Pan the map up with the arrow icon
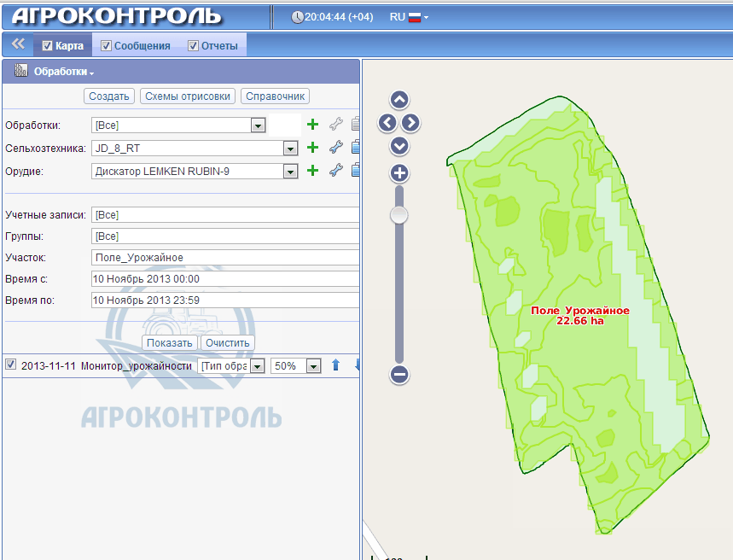 pyautogui.click(x=398, y=100)
